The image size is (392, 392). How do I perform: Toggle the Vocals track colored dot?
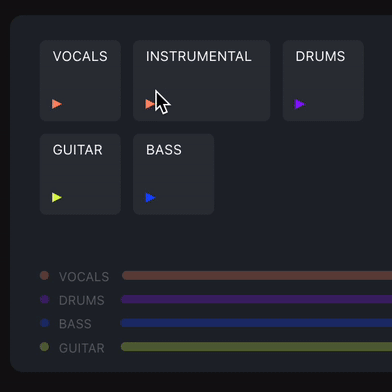(44, 276)
